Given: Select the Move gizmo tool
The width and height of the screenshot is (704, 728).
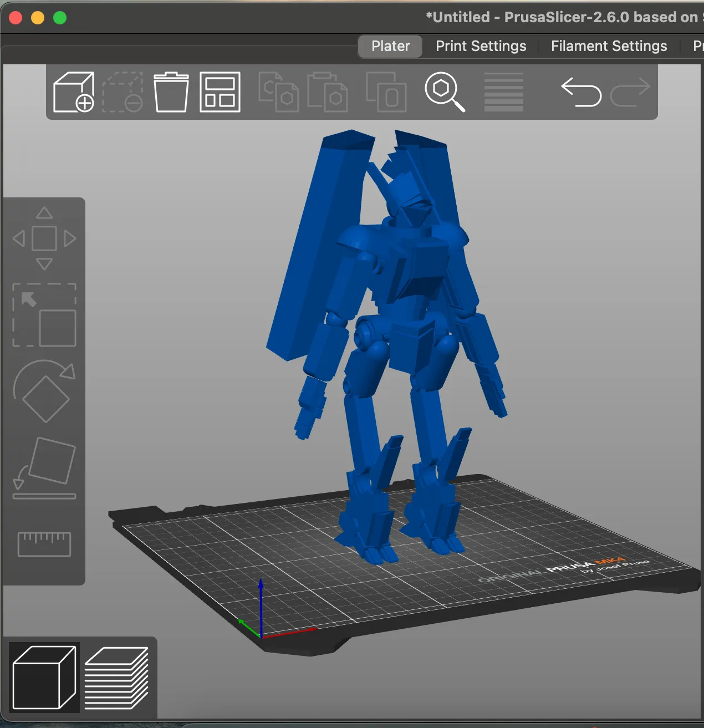Looking at the screenshot, I should click(x=44, y=238).
